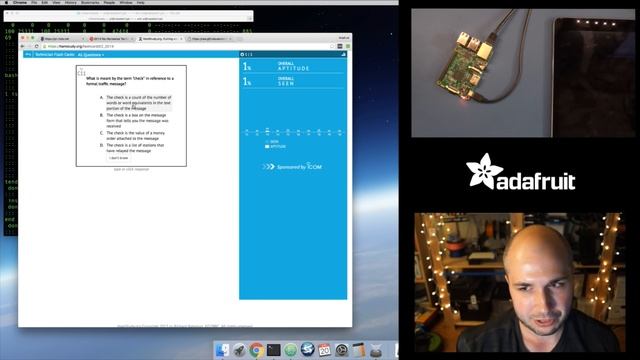
Task: Open Terminal from the Dock
Action: 273,350
